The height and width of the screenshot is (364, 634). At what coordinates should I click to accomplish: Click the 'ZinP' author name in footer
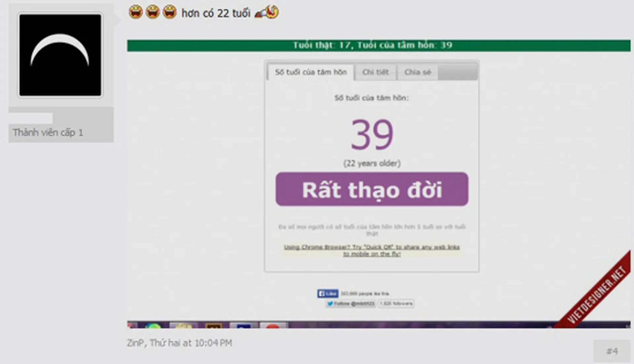click(136, 343)
